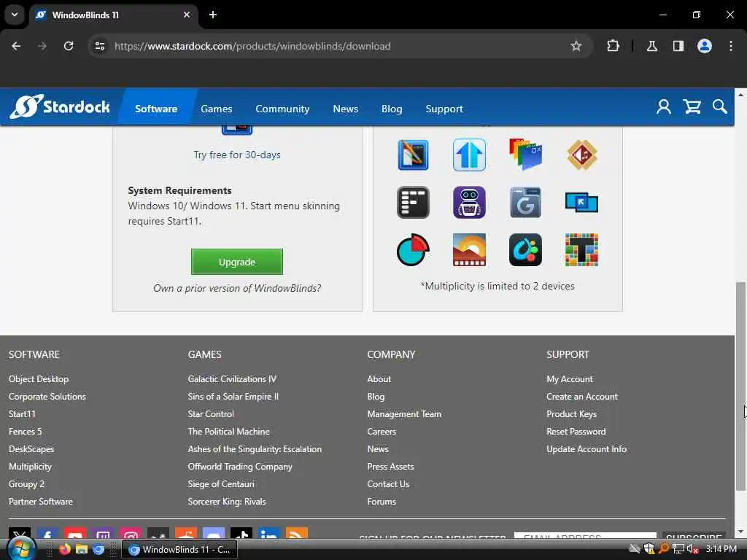Open Galactic Civilizations IV link

click(232, 379)
